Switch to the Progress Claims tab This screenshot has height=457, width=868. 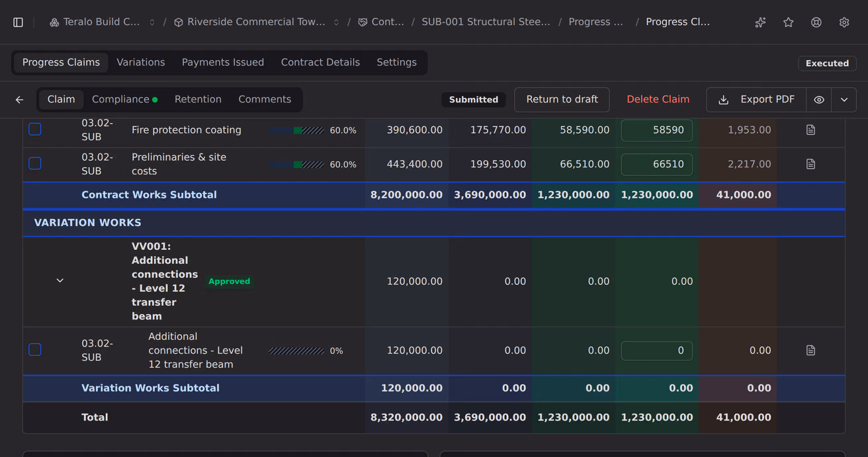61,63
